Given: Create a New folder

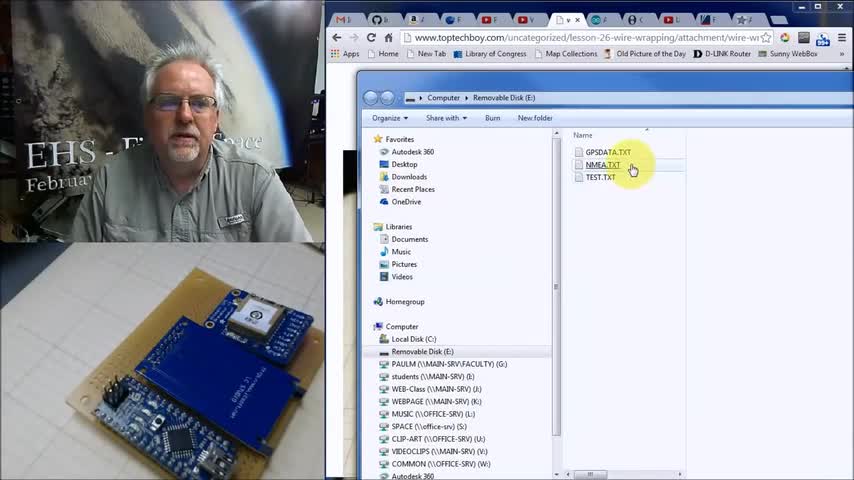Looking at the screenshot, I should pos(535,118).
